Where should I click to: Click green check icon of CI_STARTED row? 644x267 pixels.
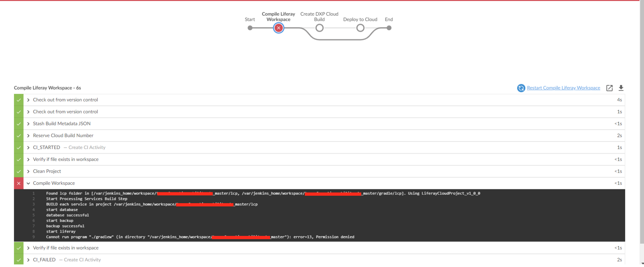(x=18, y=147)
